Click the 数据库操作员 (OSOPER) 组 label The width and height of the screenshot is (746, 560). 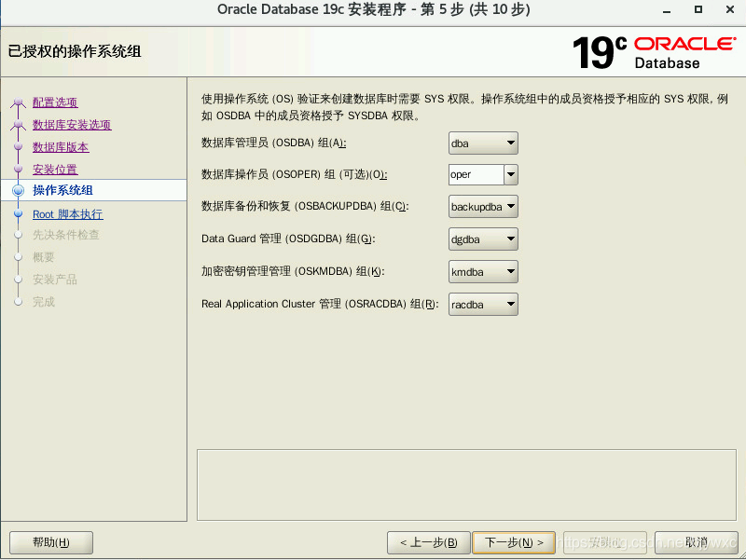tap(294, 174)
